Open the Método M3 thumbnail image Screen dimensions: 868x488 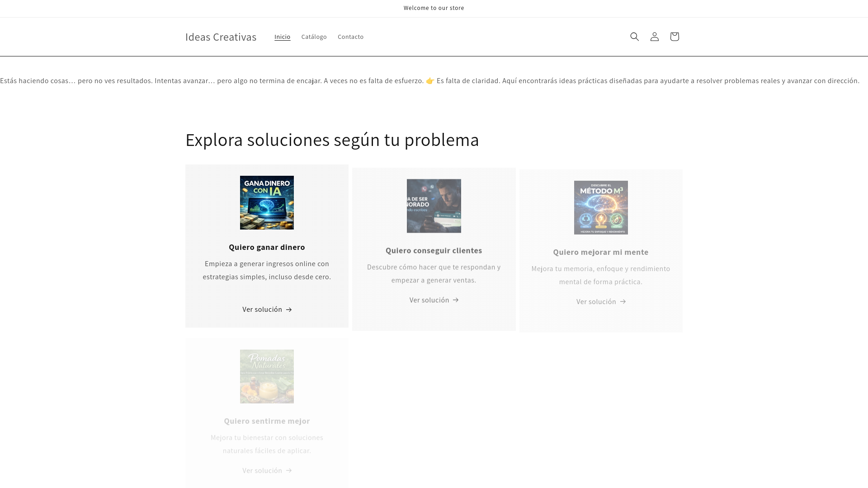tap(601, 207)
